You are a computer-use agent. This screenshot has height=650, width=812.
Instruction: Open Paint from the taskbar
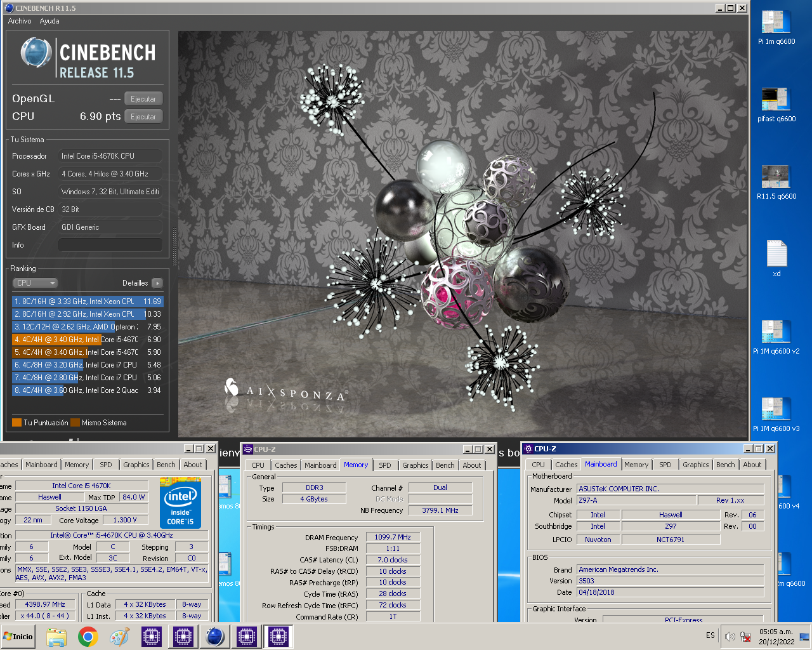[x=119, y=637]
